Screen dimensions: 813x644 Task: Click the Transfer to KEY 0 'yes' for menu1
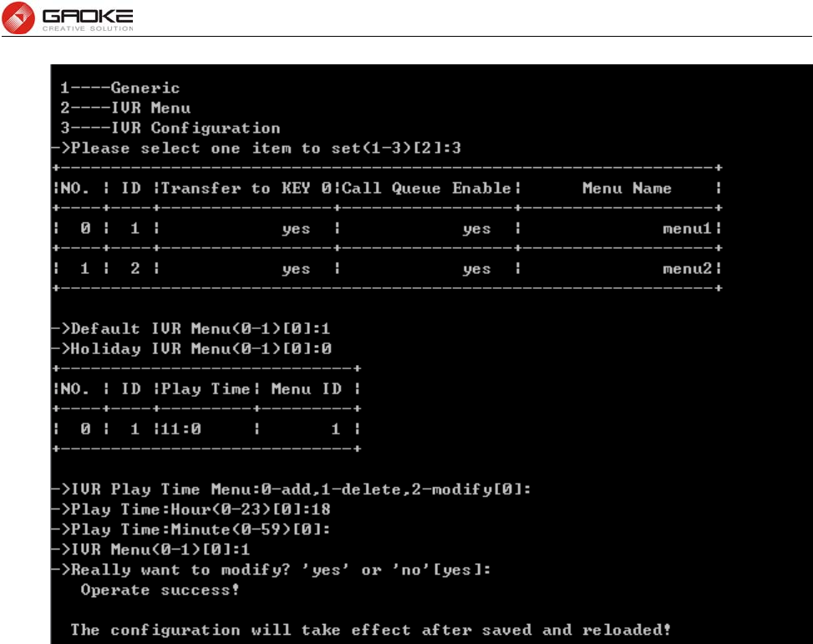(296, 229)
